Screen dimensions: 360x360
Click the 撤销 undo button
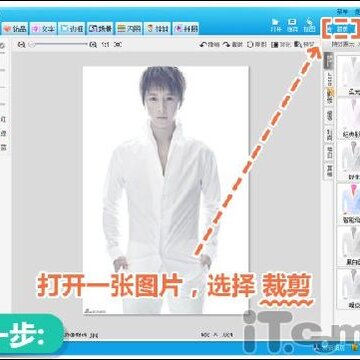tap(210, 44)
